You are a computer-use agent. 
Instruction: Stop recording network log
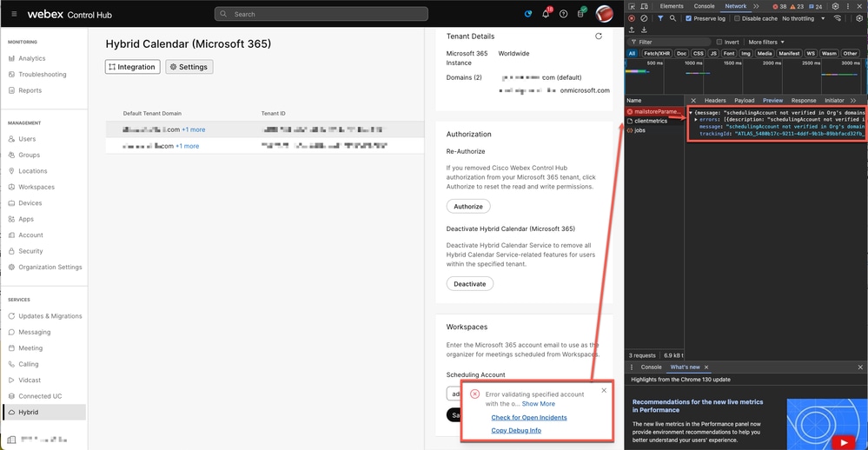coord(631,18)
